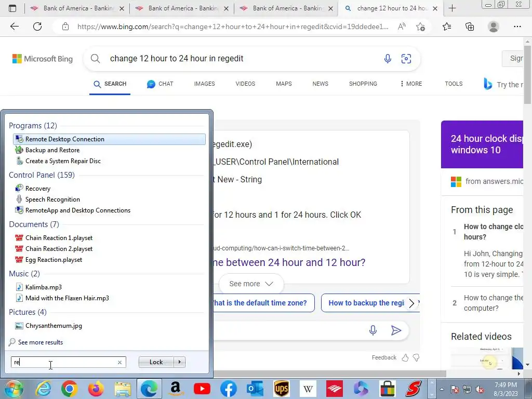
Task: Open the Favorites list icon
Action: (x=447, y=26)
